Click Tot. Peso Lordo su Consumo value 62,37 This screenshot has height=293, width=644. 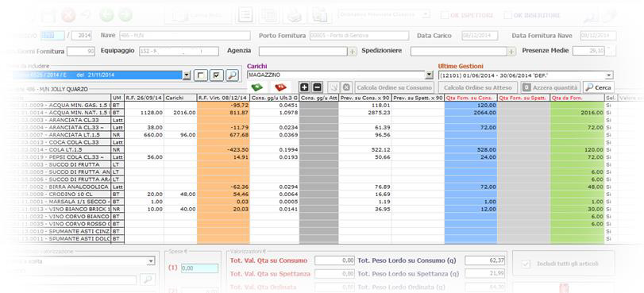486,260
